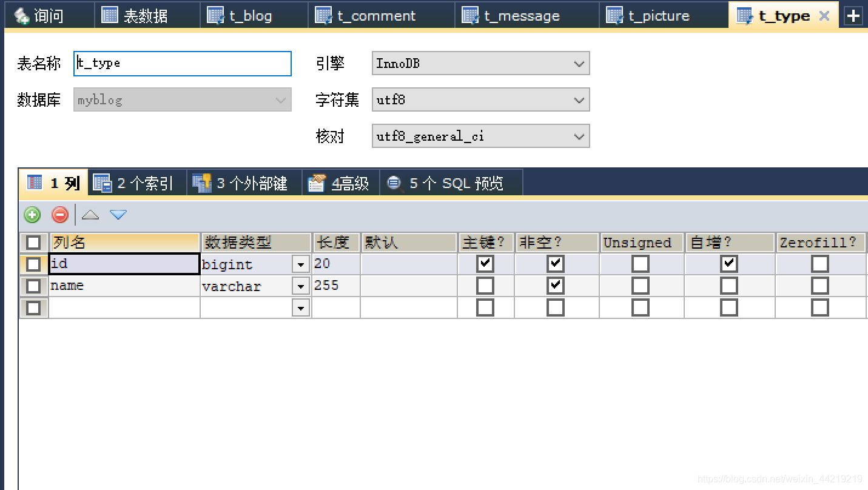Open the t_picture tab

coord(664,16)
